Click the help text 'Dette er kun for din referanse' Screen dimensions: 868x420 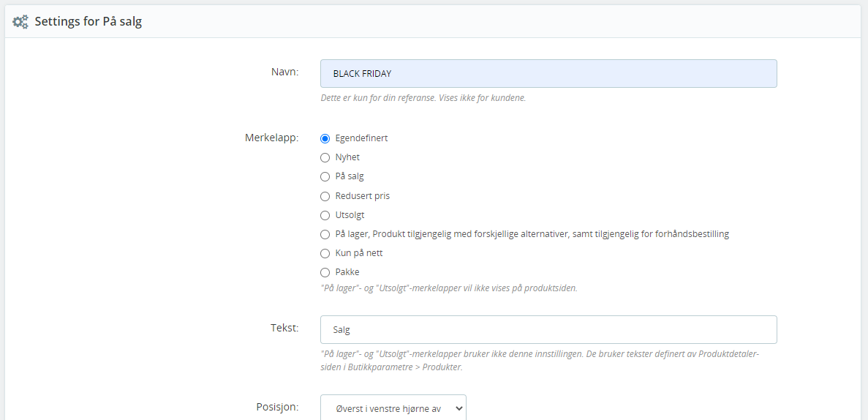[423, 98]
